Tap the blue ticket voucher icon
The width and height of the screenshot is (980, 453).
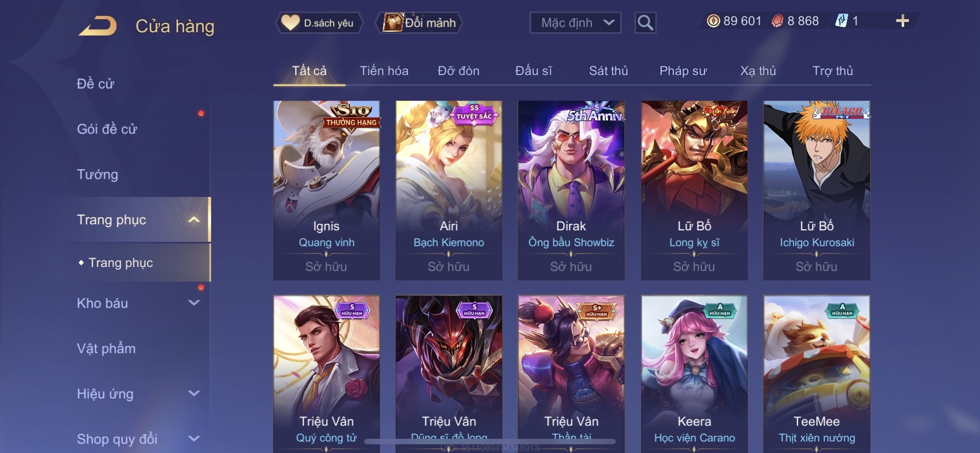pos(841,21)
